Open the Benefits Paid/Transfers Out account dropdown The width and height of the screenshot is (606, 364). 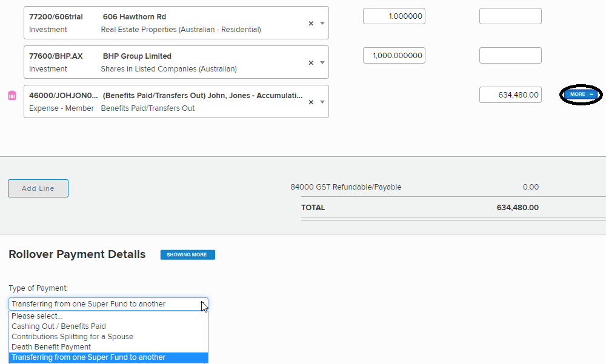[322, 102]
